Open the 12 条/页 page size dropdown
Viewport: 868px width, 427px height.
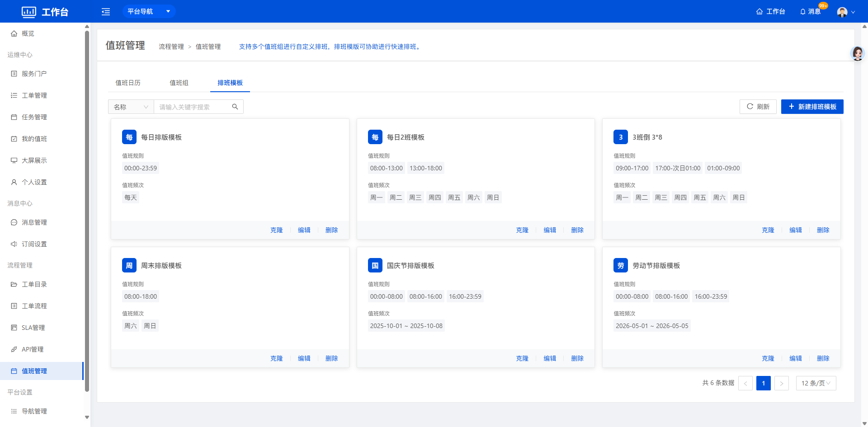pos(816,383)
